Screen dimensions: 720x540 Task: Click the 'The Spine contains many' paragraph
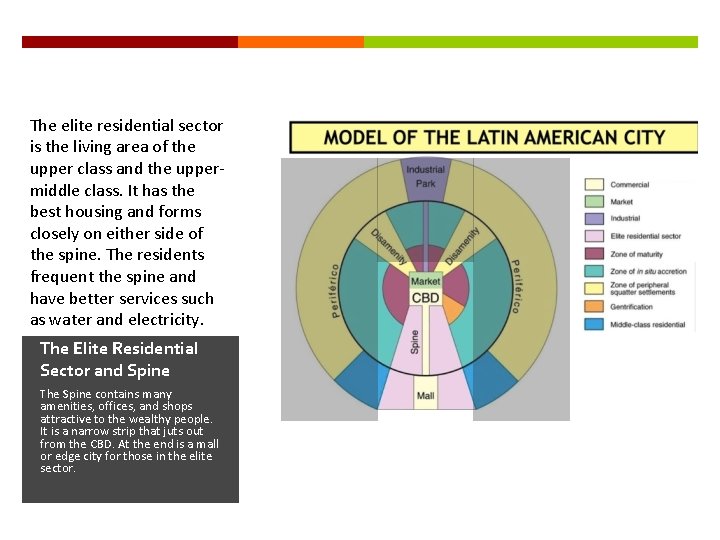pos(129,431)
